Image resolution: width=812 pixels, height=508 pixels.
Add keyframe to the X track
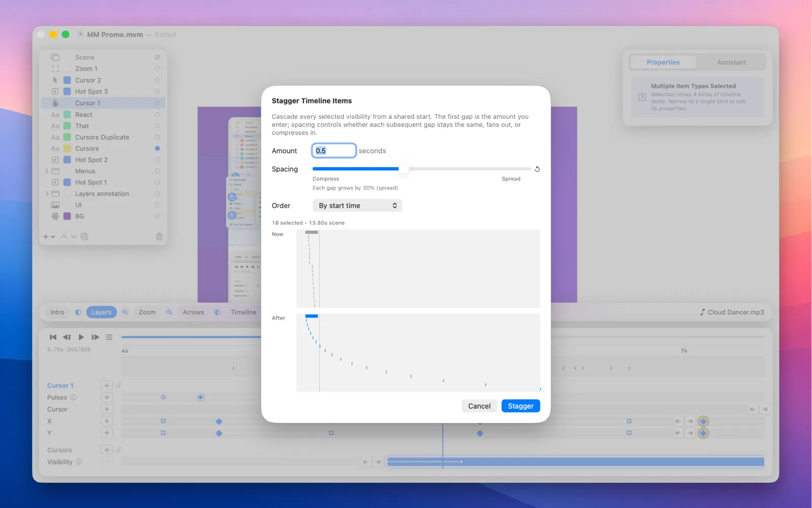click(107, 421)
